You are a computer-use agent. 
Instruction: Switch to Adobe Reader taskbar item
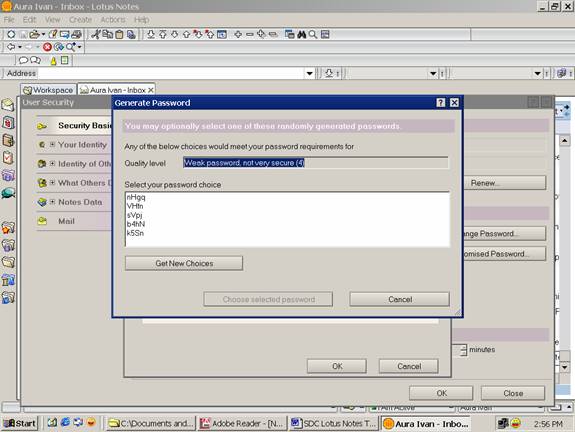click(242, 424)
